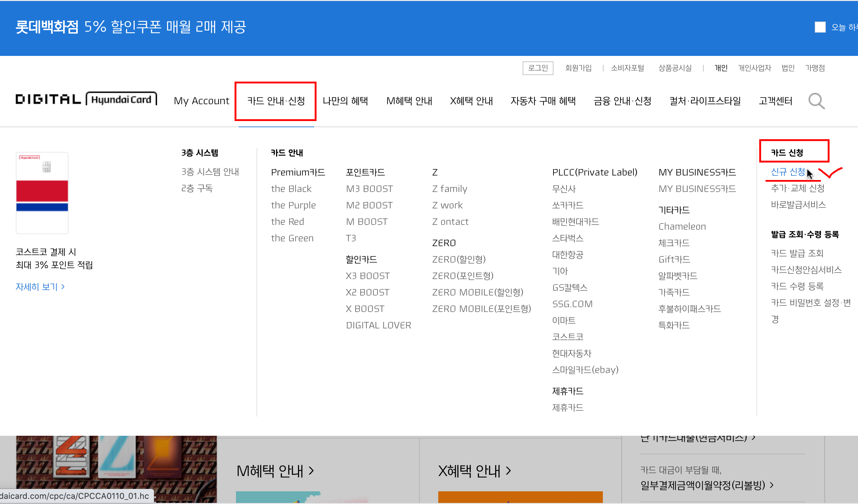Select the Purple card

pyautogui.click(x=293, y=205)
